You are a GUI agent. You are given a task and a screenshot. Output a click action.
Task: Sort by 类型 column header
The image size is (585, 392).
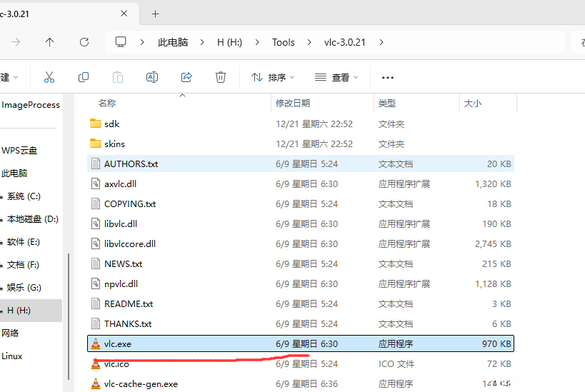click(387, 103)
